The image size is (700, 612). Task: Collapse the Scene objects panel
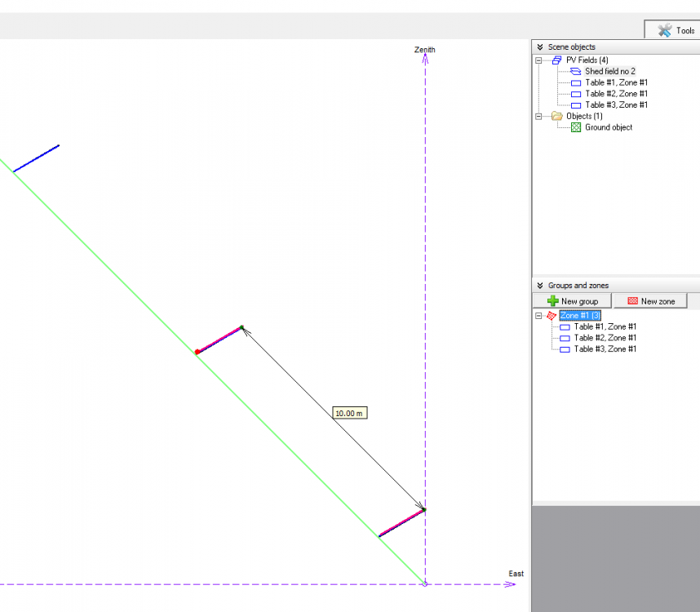540,47
